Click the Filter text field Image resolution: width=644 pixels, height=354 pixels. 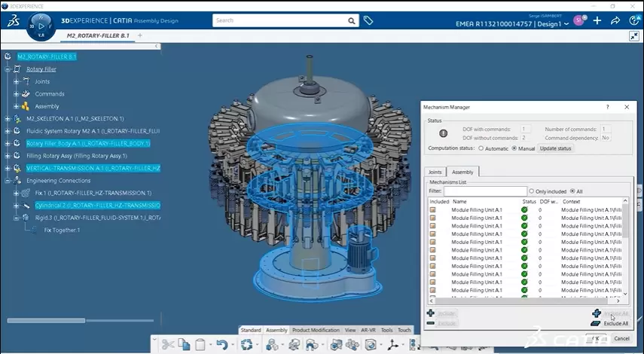tap(484, 191)
